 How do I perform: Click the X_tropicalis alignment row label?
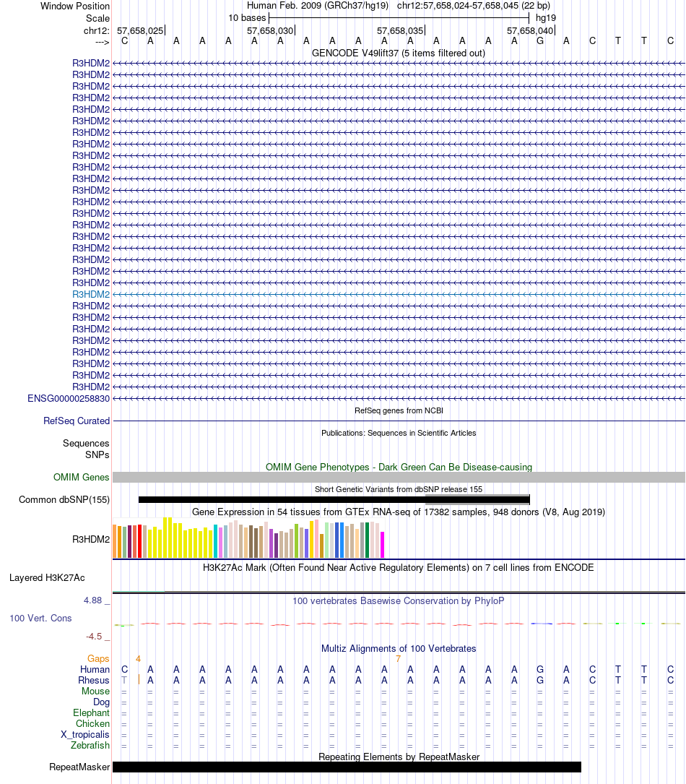pyautogui.click(x=85, y=734)
